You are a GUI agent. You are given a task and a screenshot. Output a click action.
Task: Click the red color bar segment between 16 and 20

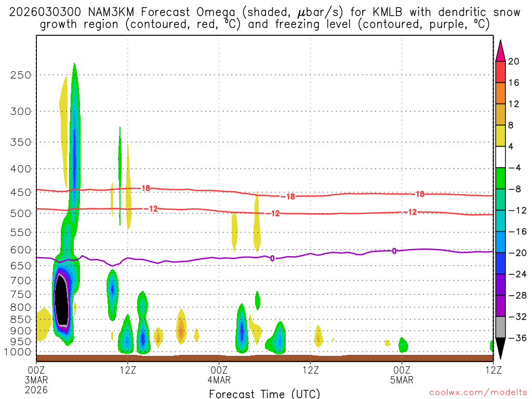[x=500, y=72]
